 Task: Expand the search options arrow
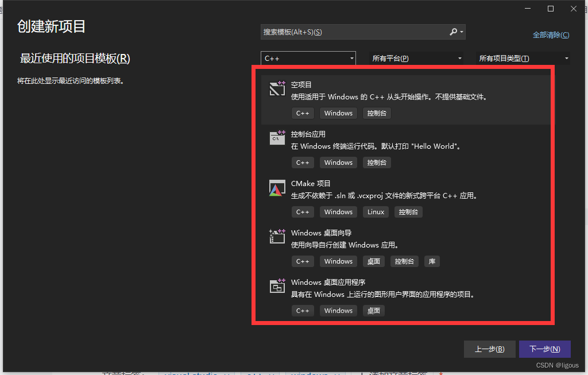tap(462, 32)
